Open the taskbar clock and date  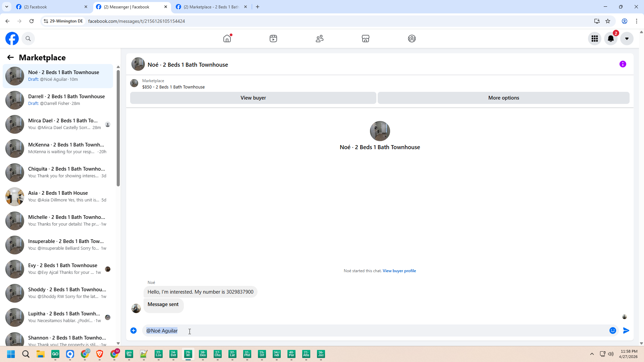(629, 354)
